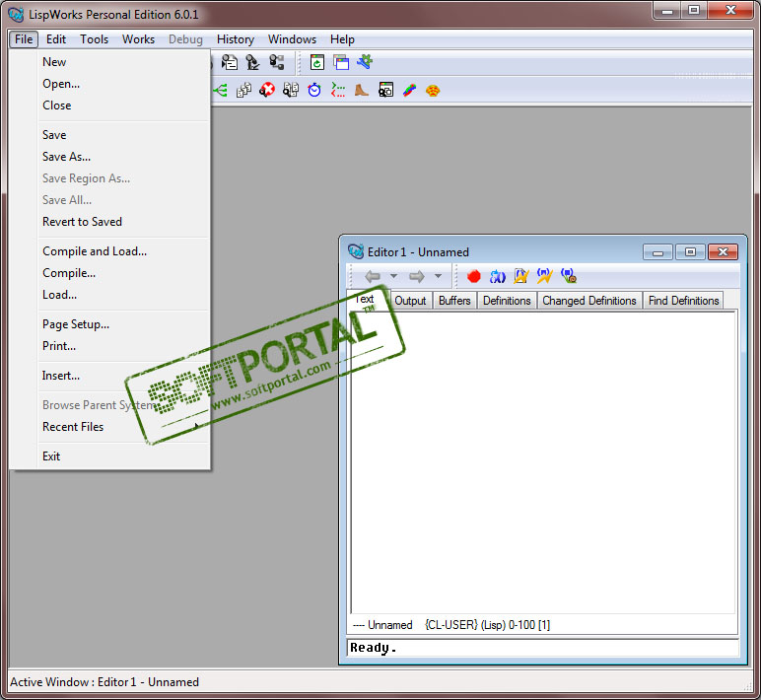761x700 pixels.
Task: Choose Exit from the File menu
Action: tap(123, 456)
